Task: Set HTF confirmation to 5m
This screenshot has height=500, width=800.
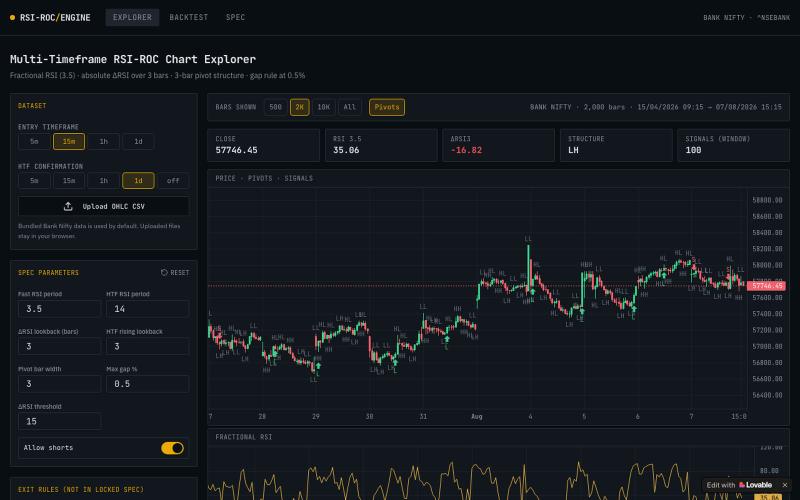Action: click(x=34, y=181)
